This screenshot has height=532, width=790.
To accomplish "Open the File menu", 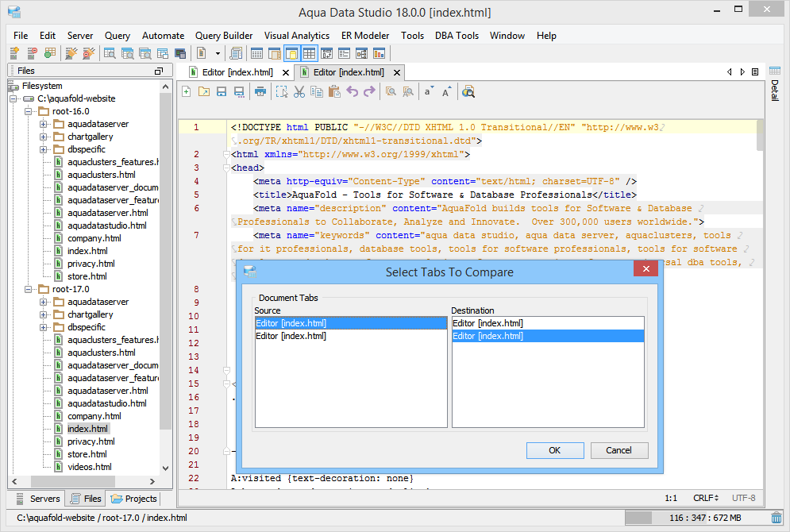I will 21,36.
